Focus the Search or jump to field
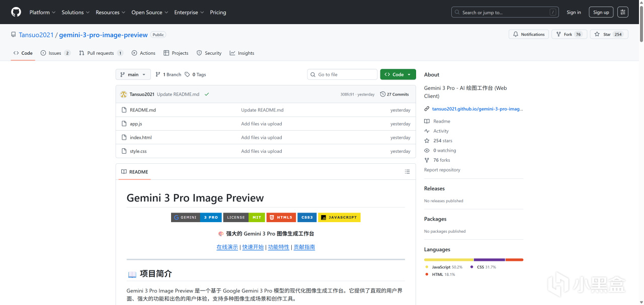This screenshot has height=305, width=644. [505, 12]
